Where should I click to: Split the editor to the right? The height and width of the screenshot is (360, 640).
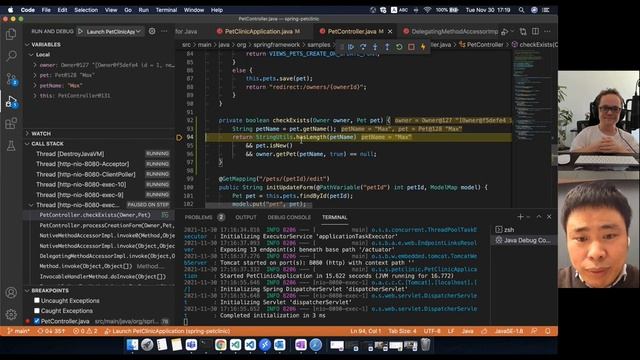536,31
